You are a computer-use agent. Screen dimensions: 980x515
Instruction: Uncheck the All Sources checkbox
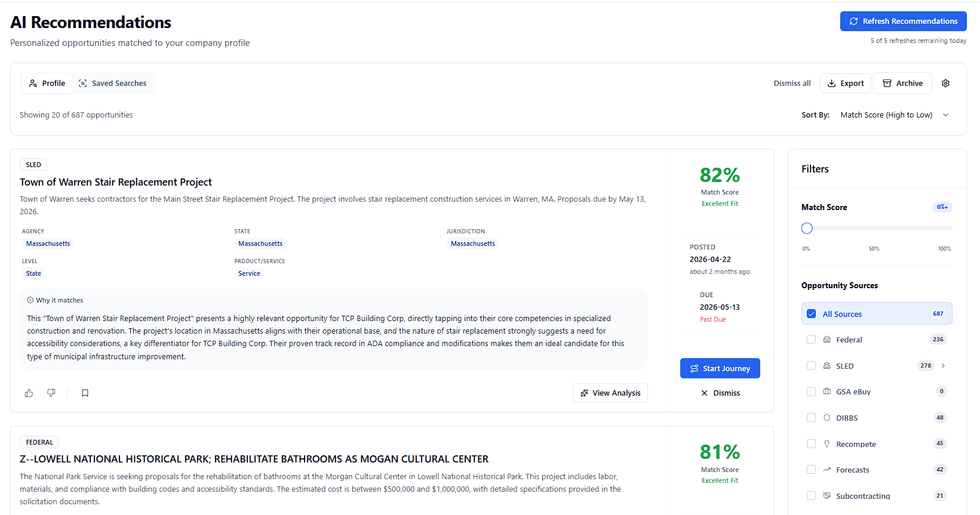pos(811,314)
